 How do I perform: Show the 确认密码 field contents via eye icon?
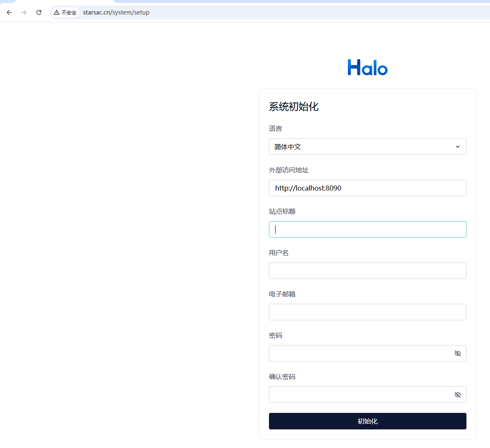tap(457, 395)
